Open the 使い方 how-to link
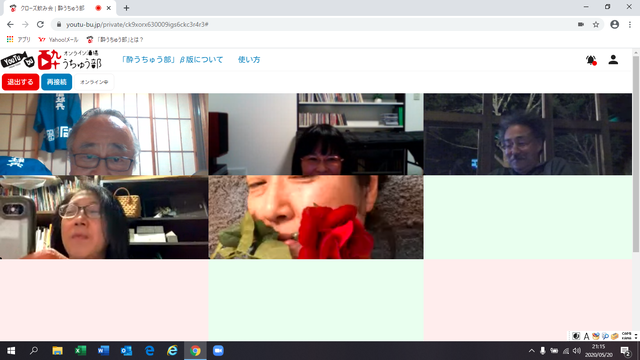The width and height of the screenshot is (640, 360). click(x=249, y=60)
